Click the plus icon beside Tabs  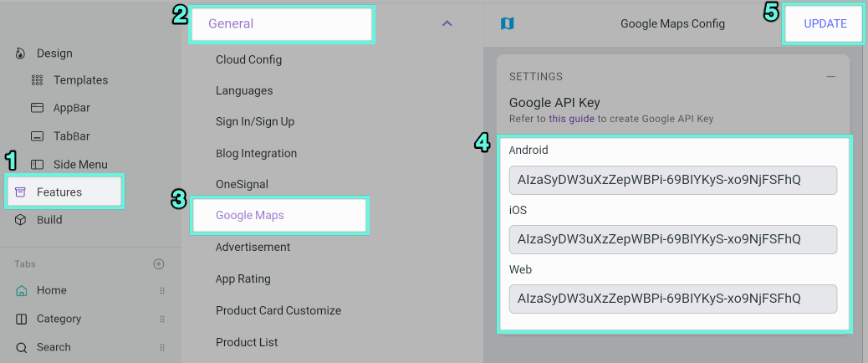pyautogui.click(x=159, y=264)
